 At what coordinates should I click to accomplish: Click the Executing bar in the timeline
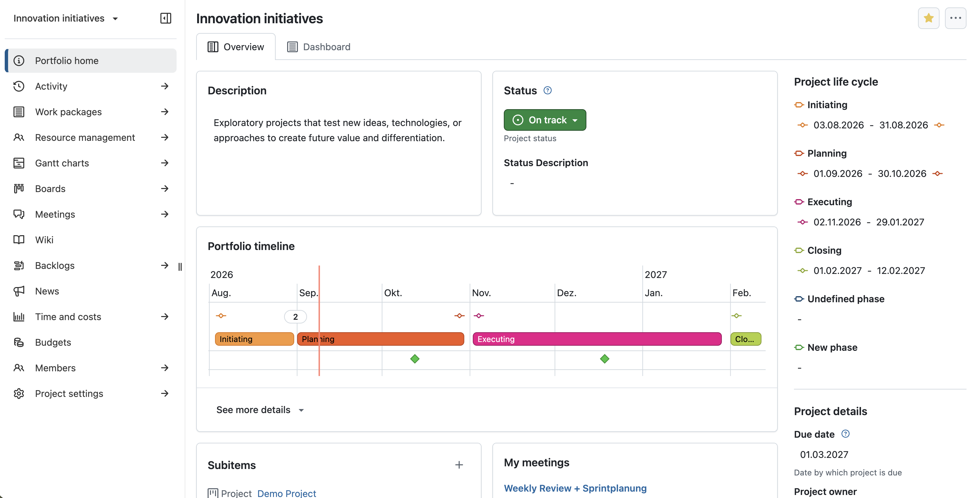click(x=597, y=339)
